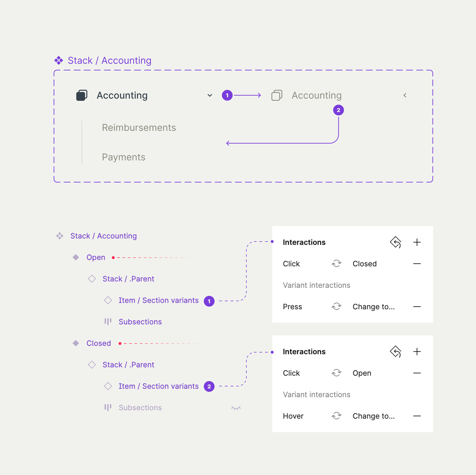
Task: Add interaction with plus in bottom panel
Action: click(417, 352)
